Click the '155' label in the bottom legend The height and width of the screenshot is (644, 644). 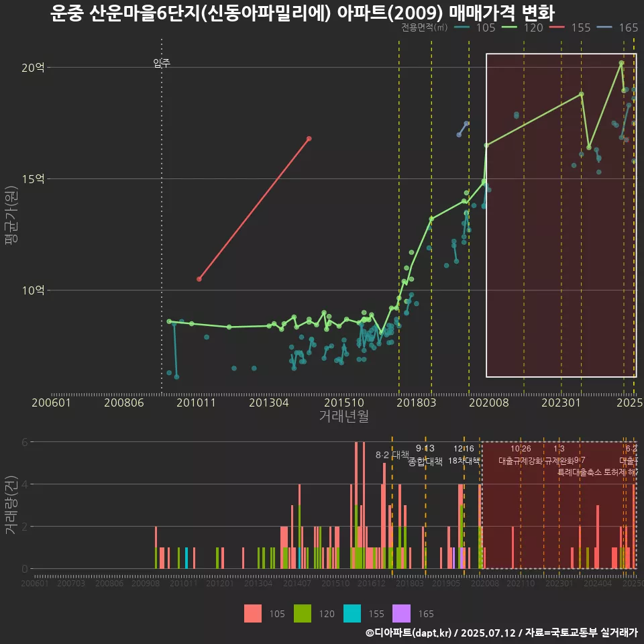pos(376,614)
